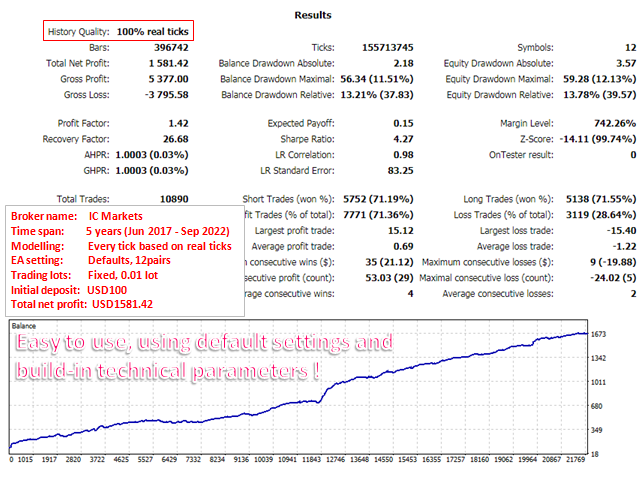Click Equity Drawdown Relative value 13.78% (39.57)
Viewport: 640px width, 480px height.
(x=600, y=95)
